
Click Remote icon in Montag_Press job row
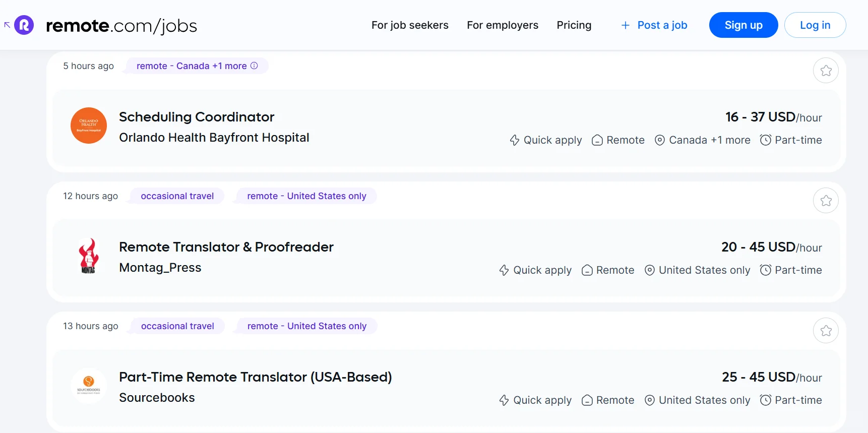pos(587,270)
